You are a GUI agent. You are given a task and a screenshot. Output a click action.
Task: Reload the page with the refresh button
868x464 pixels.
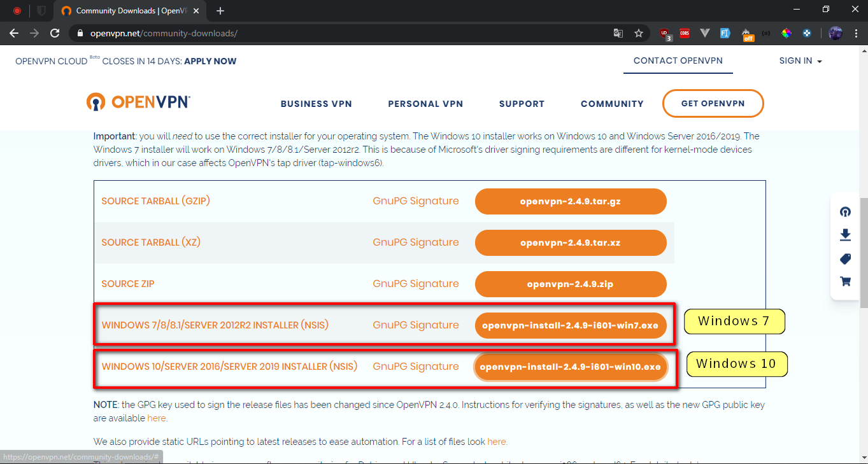pyautogui.click(x=55, y=33)
